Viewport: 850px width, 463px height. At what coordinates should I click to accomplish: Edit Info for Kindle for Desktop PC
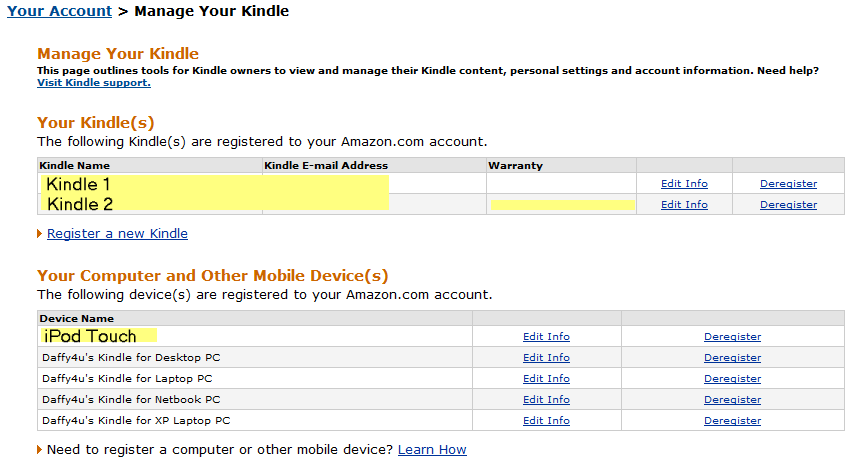[546, 358]
